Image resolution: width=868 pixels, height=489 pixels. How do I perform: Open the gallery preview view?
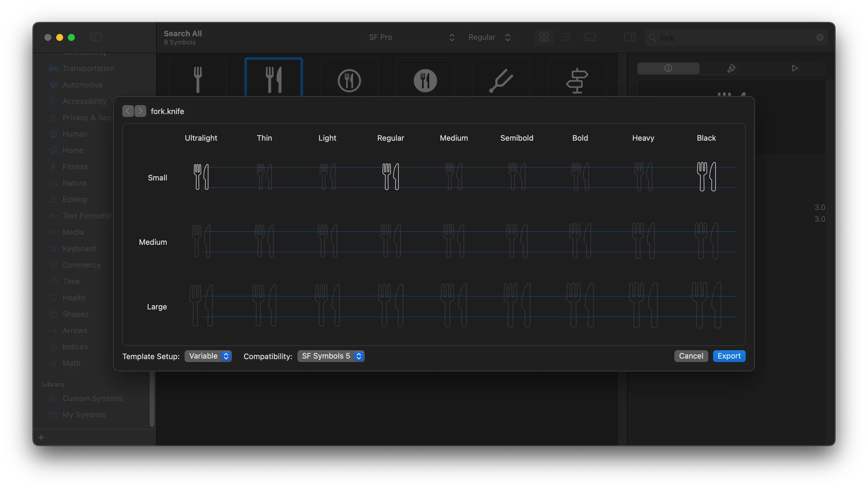coord(590,37)
